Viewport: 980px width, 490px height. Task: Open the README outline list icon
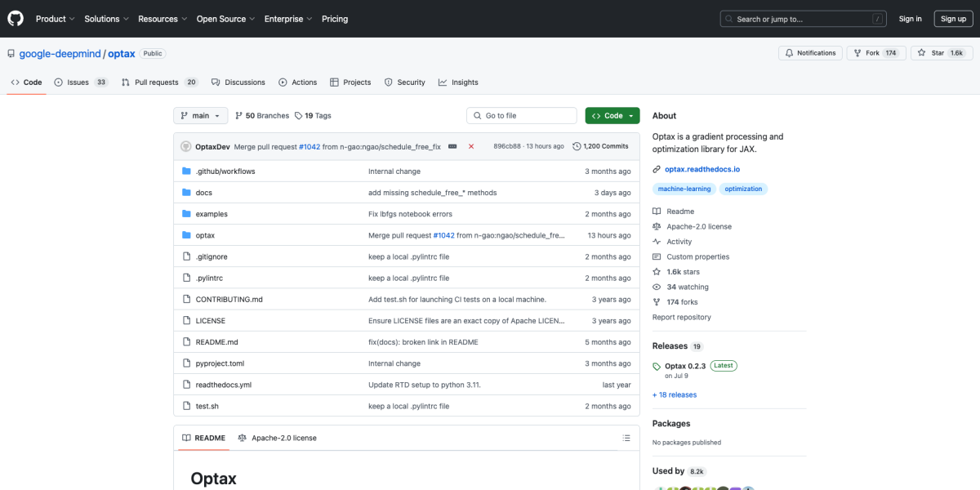coord(626,439)
